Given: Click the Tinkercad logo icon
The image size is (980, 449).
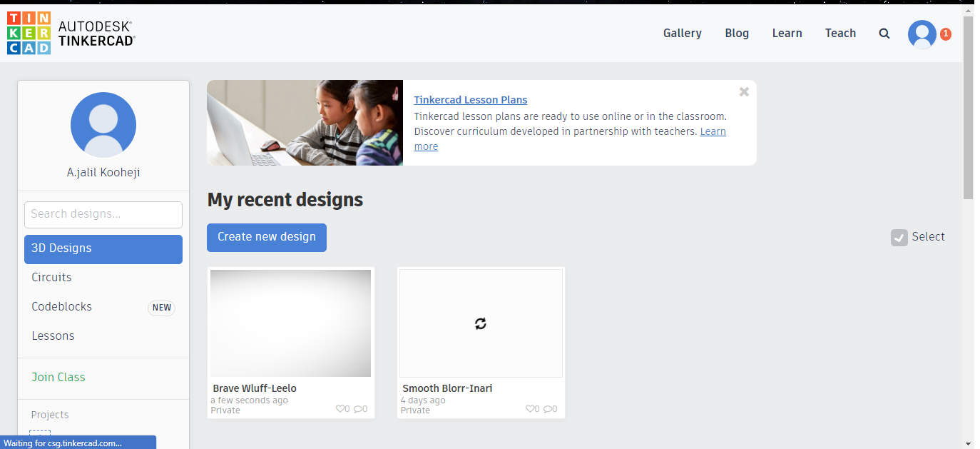Looking at the screenshot, I should 29,33.
